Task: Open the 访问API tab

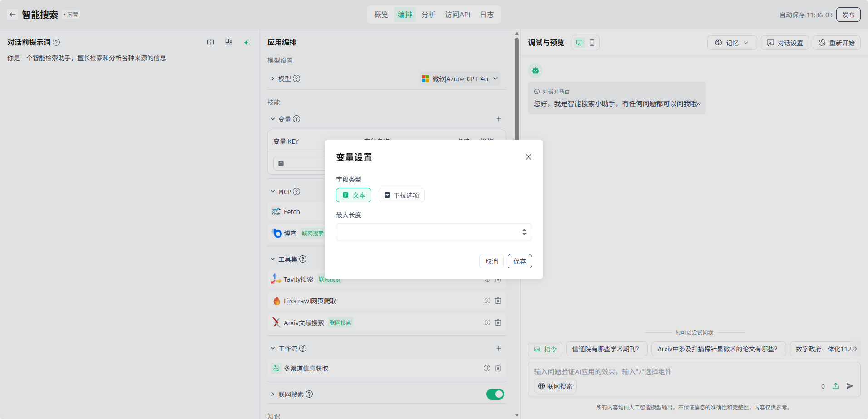Action: [457, 15]
